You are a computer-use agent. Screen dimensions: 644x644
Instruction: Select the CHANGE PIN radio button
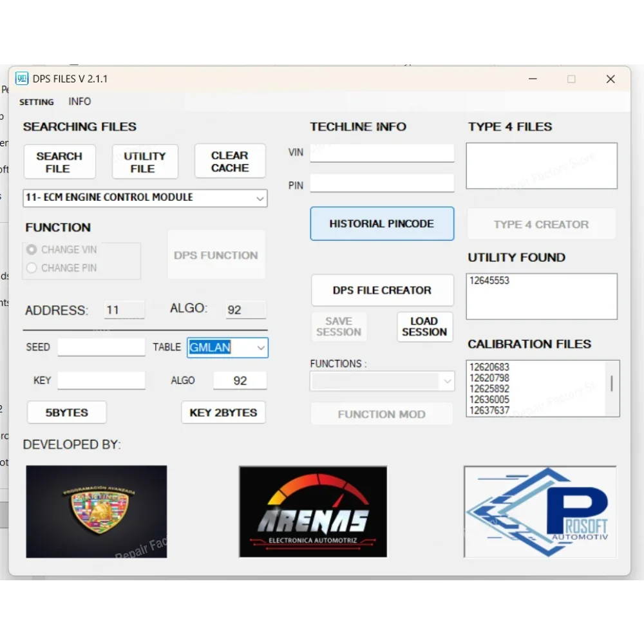pyautogui.click(x=32, y=268)
